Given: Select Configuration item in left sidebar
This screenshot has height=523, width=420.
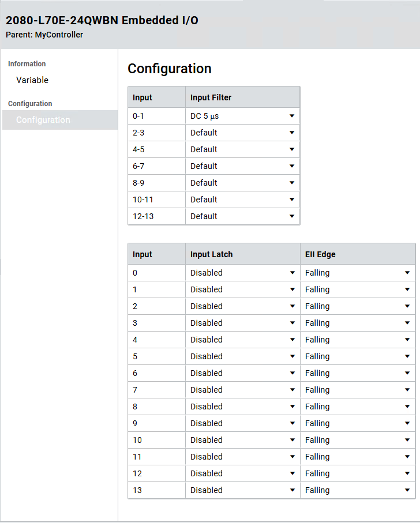Looking at the screenshot, I should [x=43, y=120].
